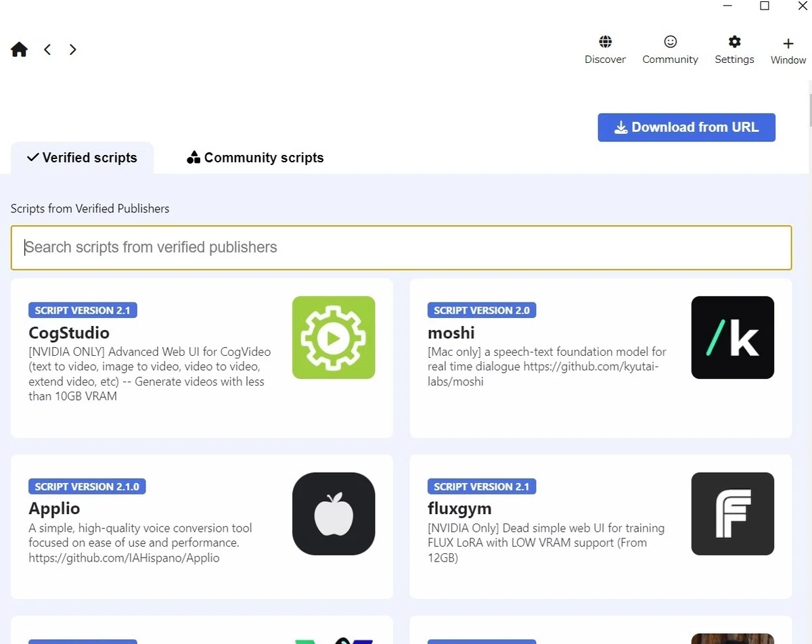Click the fluxgym F logo icon
Screen dimensions: 812x644
733,514
